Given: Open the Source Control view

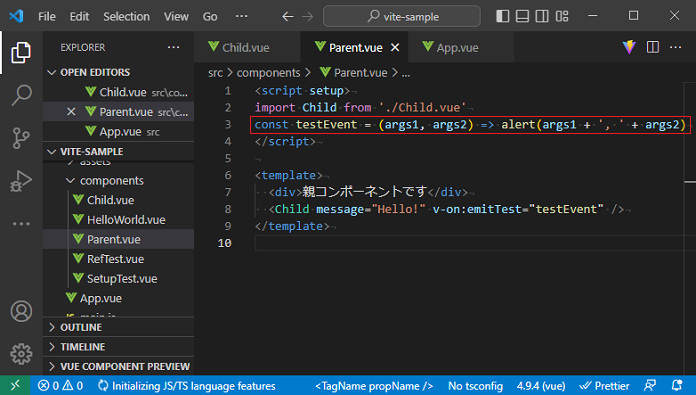Looking at the screenshot, I should click(21, 138).
